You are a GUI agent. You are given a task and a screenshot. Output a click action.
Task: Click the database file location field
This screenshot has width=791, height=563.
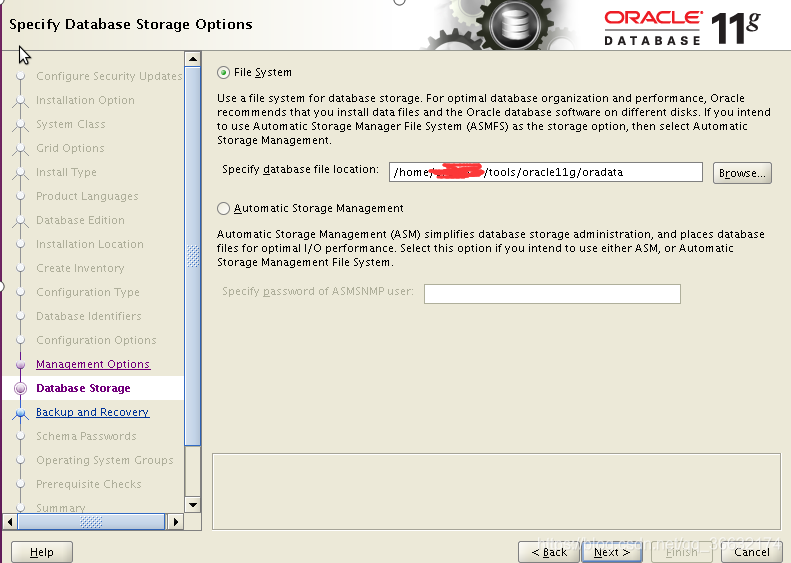(x=545, y=172)
